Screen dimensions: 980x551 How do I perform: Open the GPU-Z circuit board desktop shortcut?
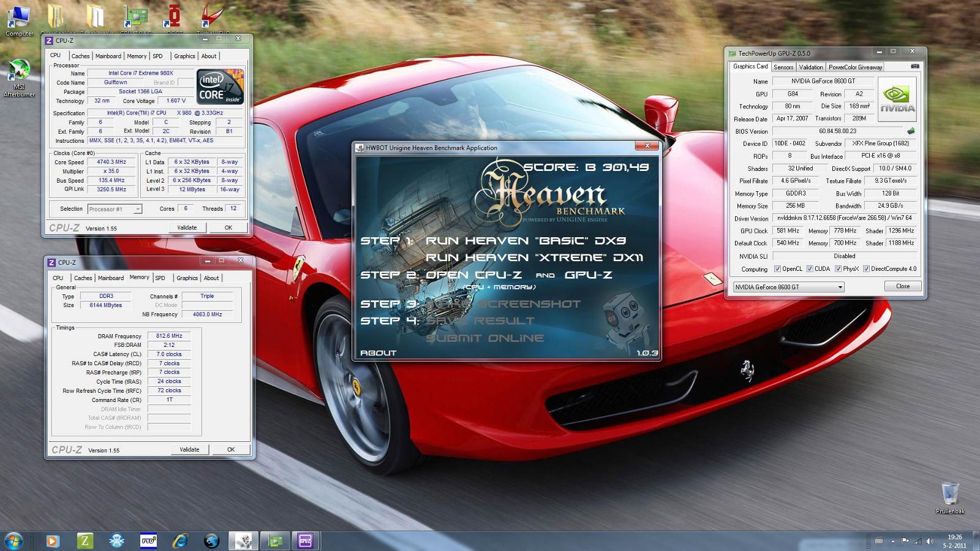136,17
